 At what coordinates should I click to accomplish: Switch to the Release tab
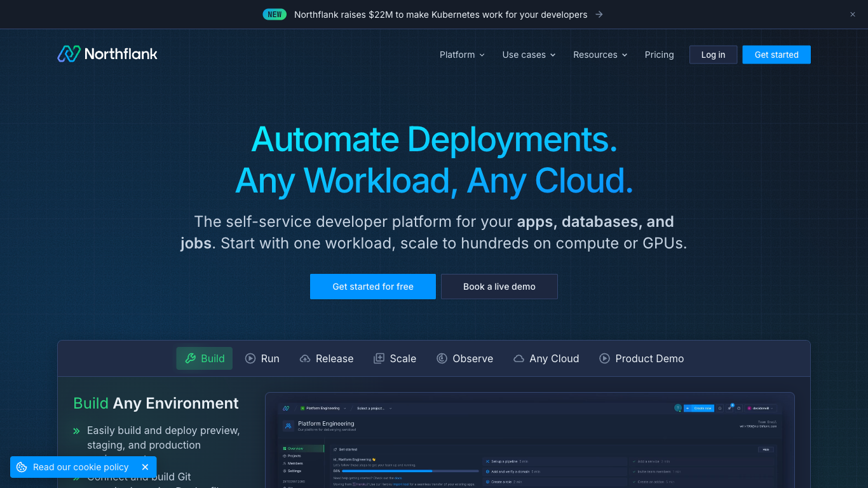(327, 358)
